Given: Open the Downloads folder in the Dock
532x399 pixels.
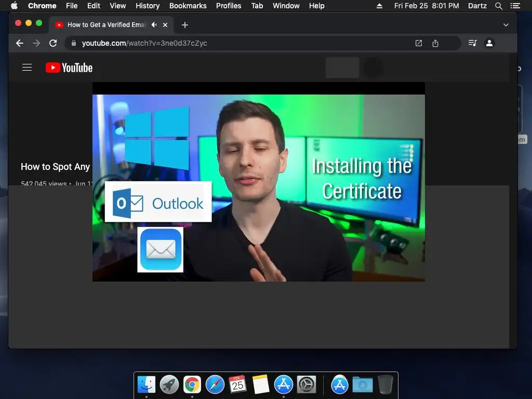Looking at the screenshot, I should tap(362, 385).
